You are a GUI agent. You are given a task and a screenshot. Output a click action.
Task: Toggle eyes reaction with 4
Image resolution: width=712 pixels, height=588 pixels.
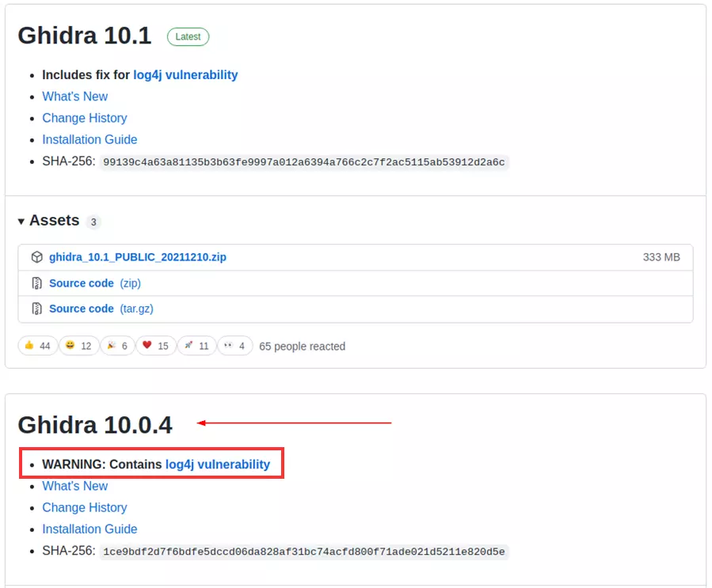[234, 346]
